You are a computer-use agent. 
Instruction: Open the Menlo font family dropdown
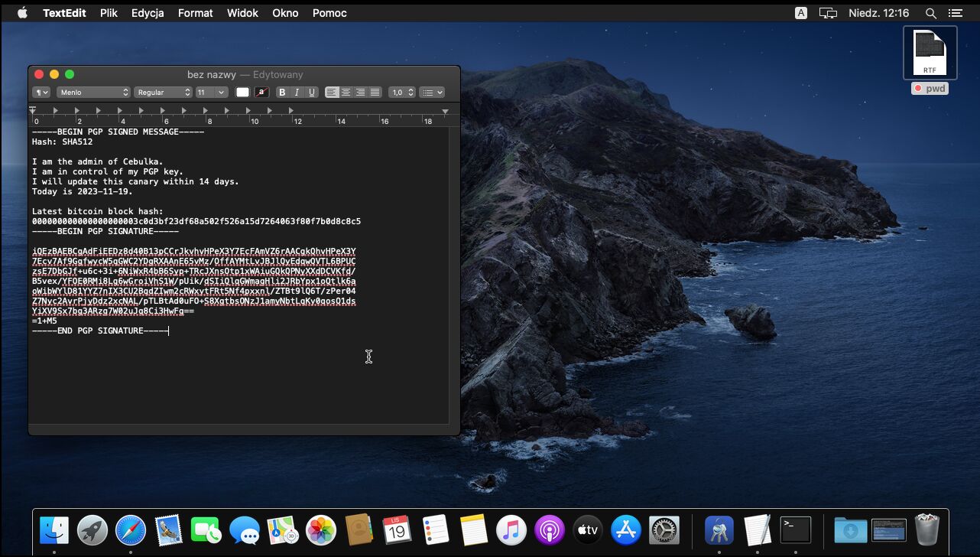pyautogui.click(x=93, y=93)
